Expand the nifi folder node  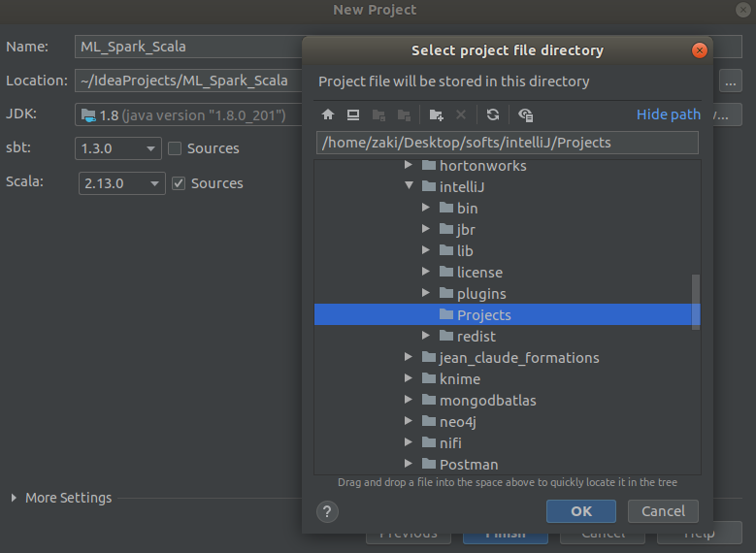tap(409, 441)
